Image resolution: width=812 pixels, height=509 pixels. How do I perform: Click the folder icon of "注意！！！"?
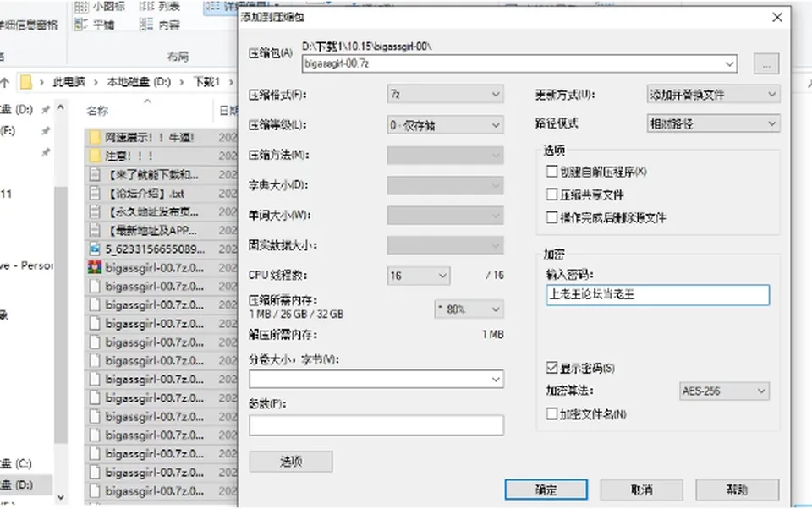tap(95, 156)
